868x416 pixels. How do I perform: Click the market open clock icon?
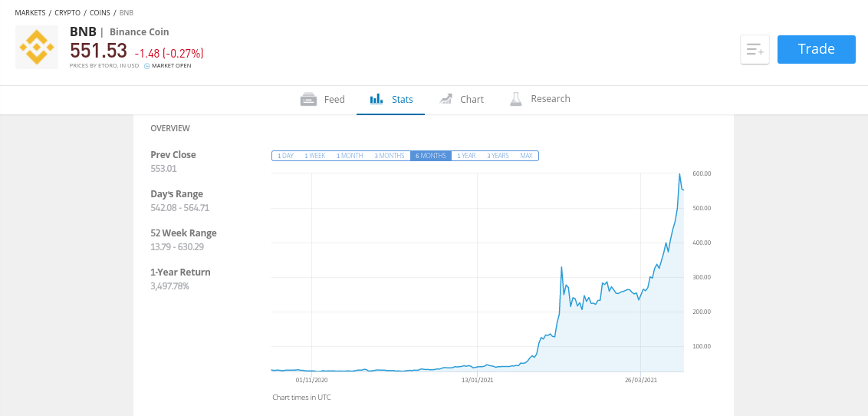pyautogui.click(x=146, y=66)
